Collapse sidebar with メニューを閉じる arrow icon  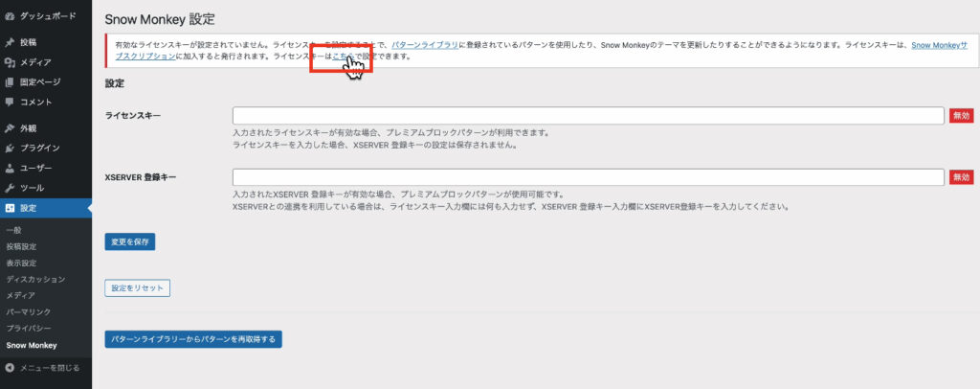click(10, 368)
